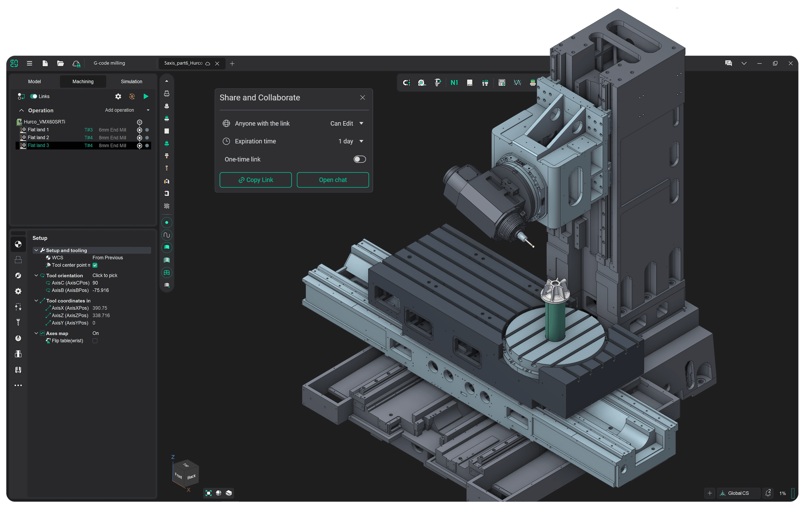Image resolution: width=812 pixels, height=508 pixels.
Task: Click the Open chat button
Action: 333,180
